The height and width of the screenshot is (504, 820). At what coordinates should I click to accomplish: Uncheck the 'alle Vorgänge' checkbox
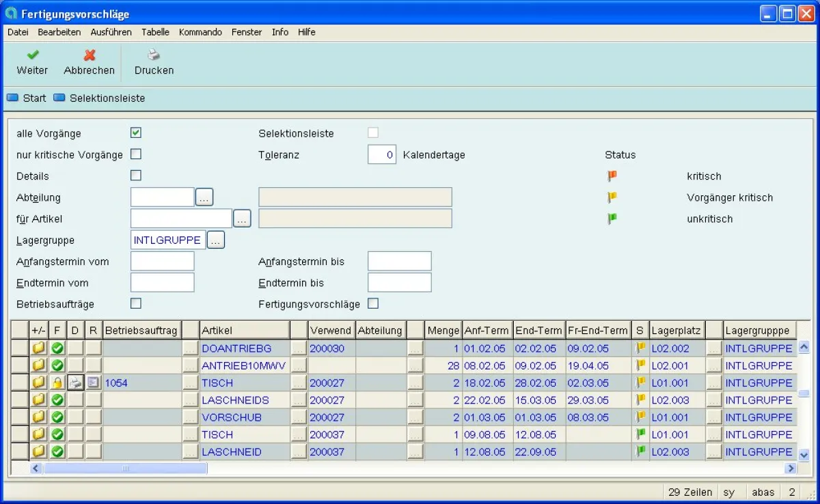(x=136, y=132)
